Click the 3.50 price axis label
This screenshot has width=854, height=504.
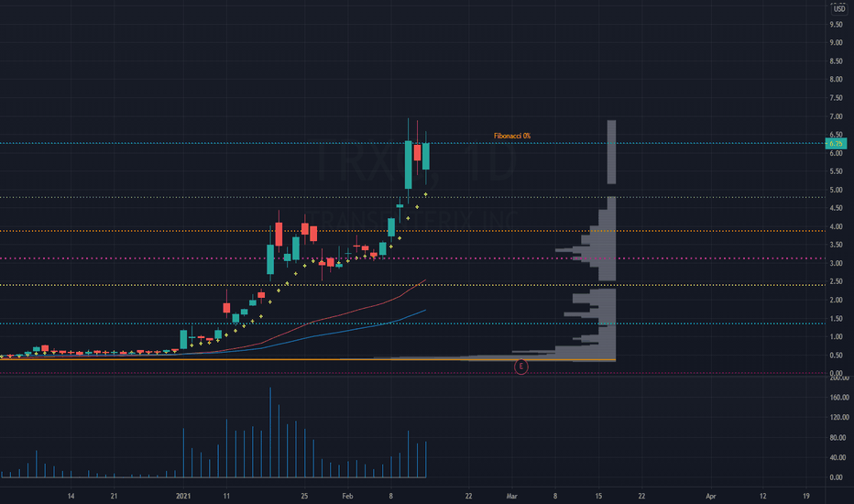tap(836, 246)
